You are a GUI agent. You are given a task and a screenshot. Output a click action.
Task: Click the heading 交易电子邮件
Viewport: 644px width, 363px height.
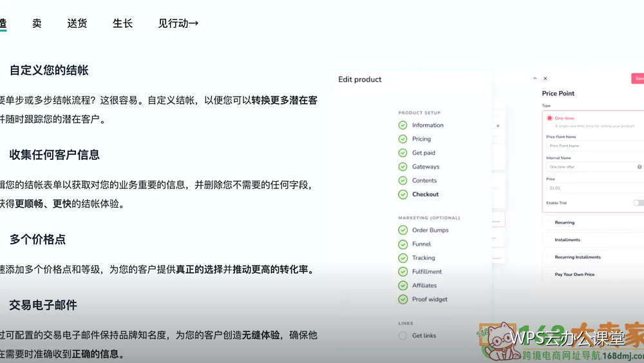(x=43, y=305)
